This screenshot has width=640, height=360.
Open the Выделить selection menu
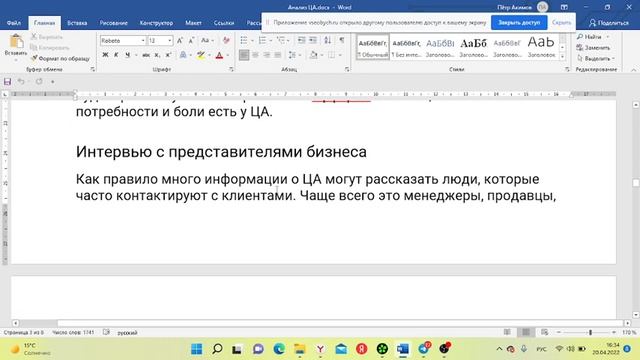point(596,58)
